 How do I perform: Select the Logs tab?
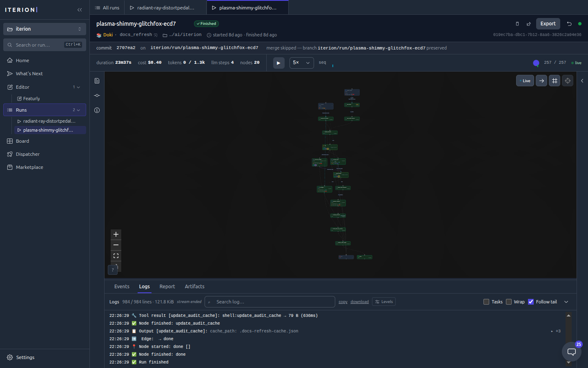144,287
